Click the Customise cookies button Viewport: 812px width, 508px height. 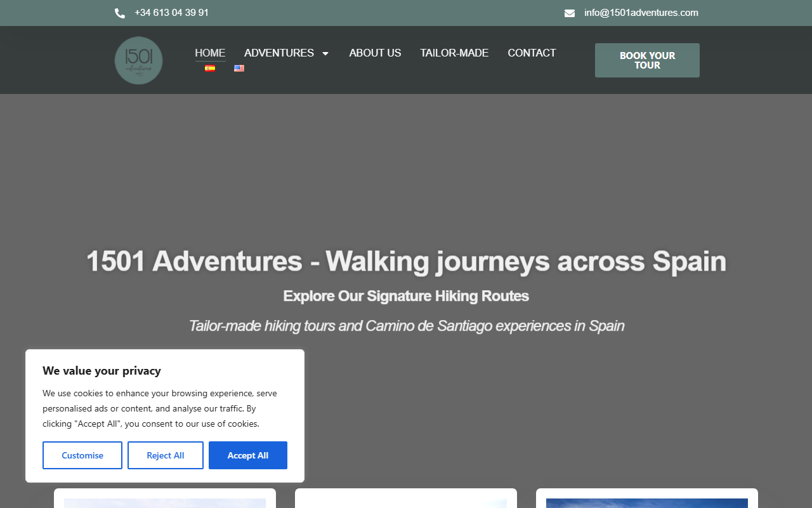coord(82,455)
